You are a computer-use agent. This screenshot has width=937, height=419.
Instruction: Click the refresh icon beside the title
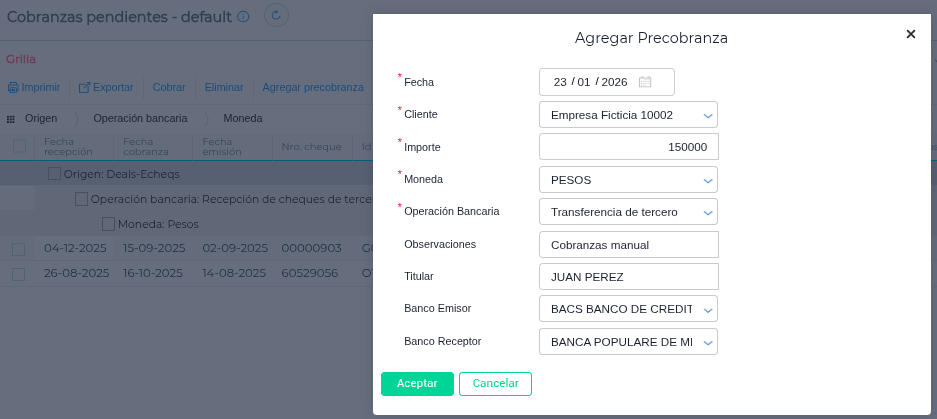pos(277,15)
